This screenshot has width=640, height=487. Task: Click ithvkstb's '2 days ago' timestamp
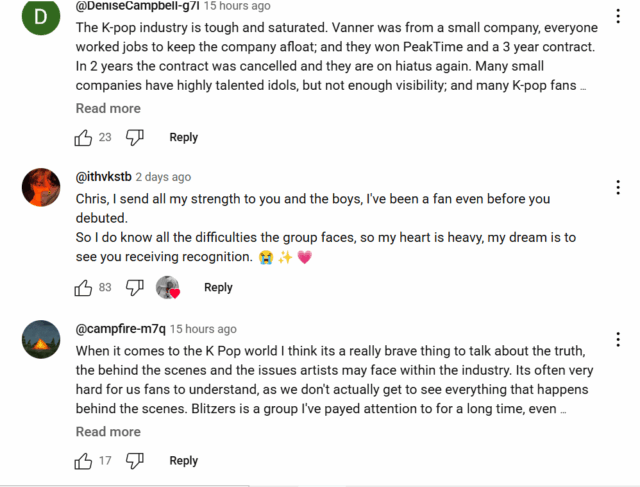tap(163, 177)
